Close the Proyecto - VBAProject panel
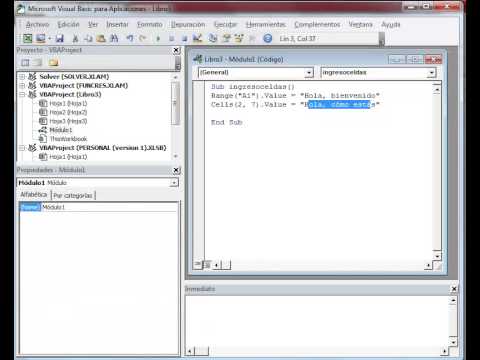Viewport: 480px width, 360px height. pyautogui.click(x=176, y=50)
